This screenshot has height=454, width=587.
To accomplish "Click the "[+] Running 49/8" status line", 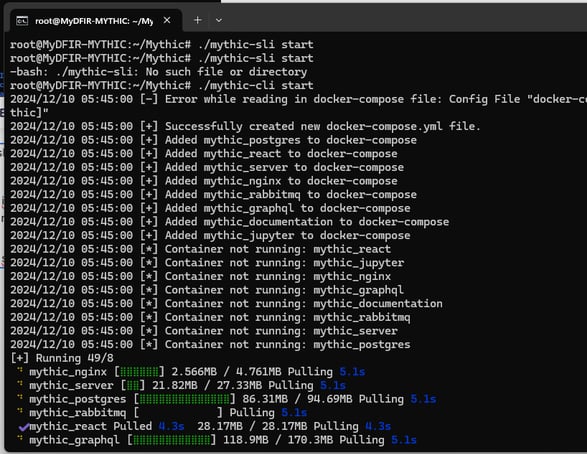I will (62, 358).
